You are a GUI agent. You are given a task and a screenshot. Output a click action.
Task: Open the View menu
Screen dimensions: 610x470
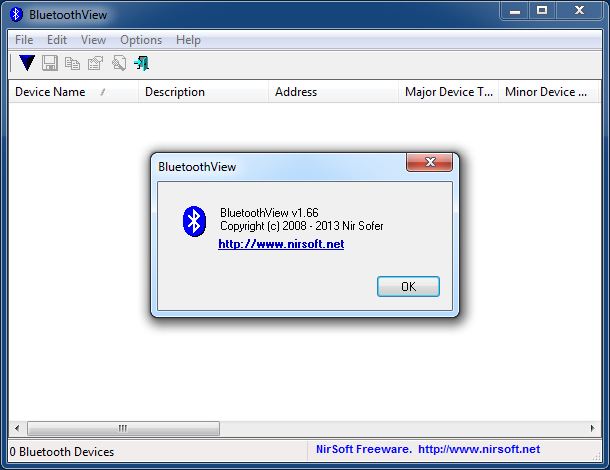pos(93,40)
